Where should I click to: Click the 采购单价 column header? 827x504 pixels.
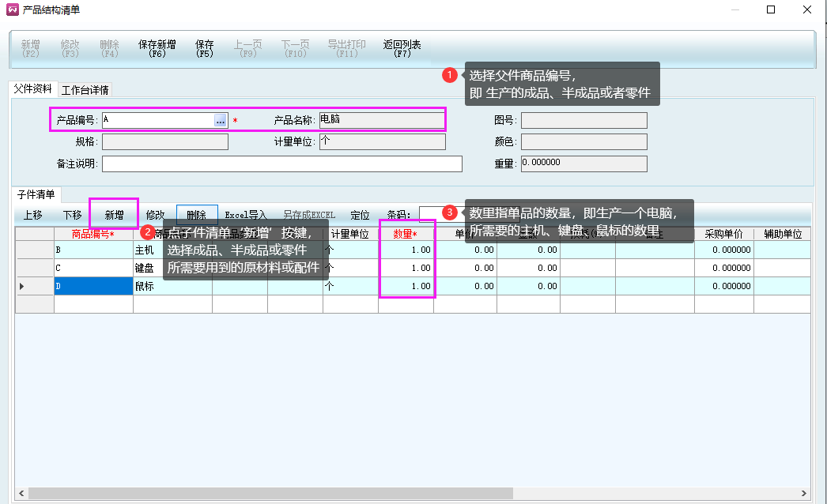723,234
